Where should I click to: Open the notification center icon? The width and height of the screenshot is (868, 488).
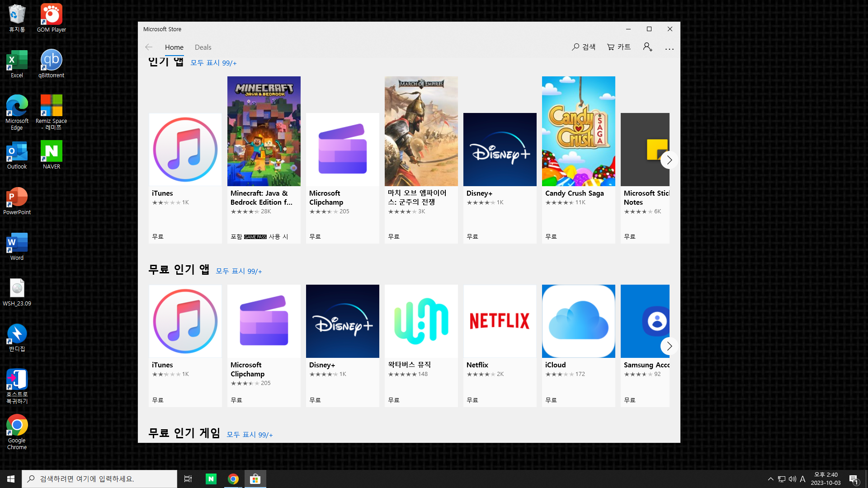coord(854,479)
